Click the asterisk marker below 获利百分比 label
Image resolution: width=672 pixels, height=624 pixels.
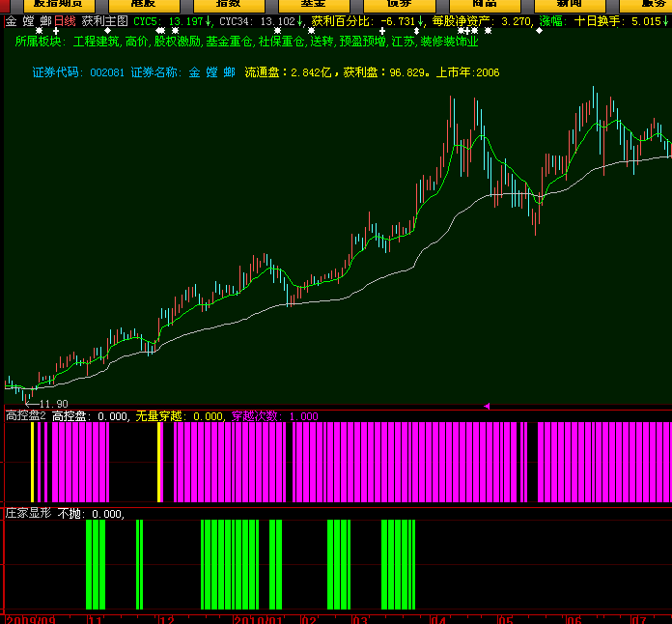click(x=312, y=31)
